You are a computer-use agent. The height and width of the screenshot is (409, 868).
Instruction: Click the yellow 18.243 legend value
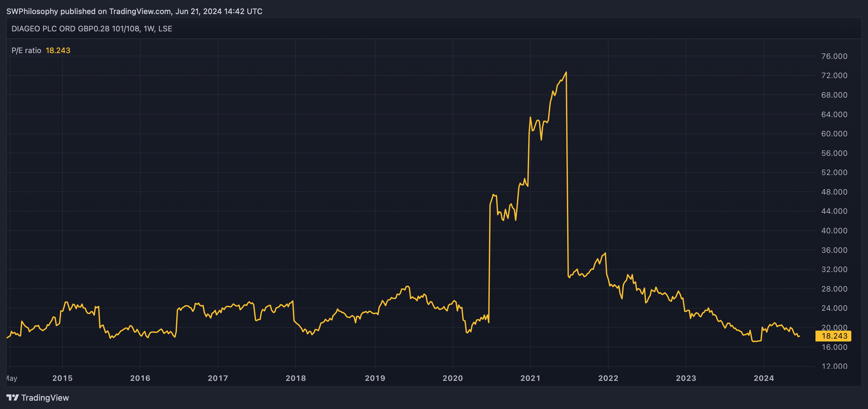pos(58,51)
